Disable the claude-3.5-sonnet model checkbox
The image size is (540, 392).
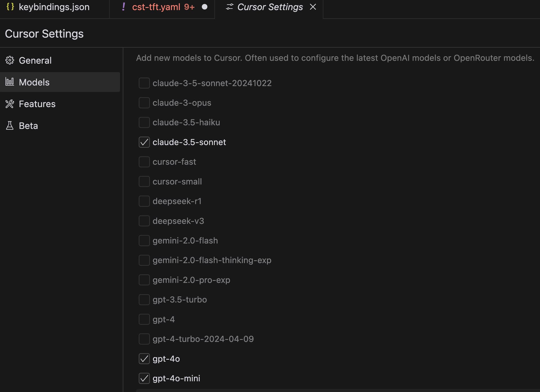pos(144,142)
